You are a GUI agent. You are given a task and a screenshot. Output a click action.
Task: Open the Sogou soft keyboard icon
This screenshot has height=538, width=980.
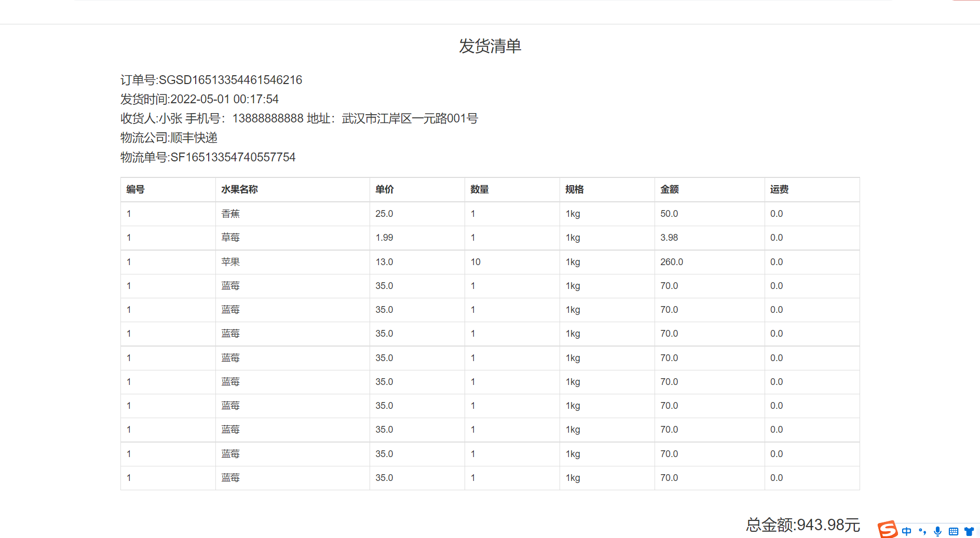pos(954,531)
